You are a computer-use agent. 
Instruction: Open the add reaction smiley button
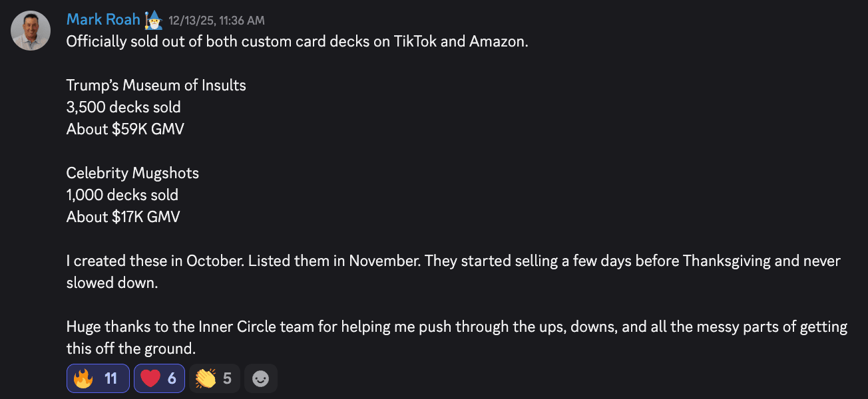260,378
